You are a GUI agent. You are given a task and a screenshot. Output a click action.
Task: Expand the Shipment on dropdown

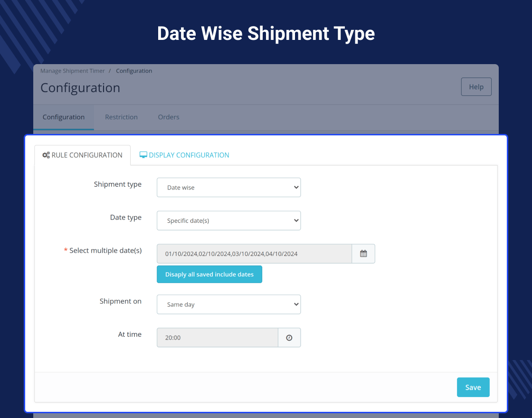228,304
